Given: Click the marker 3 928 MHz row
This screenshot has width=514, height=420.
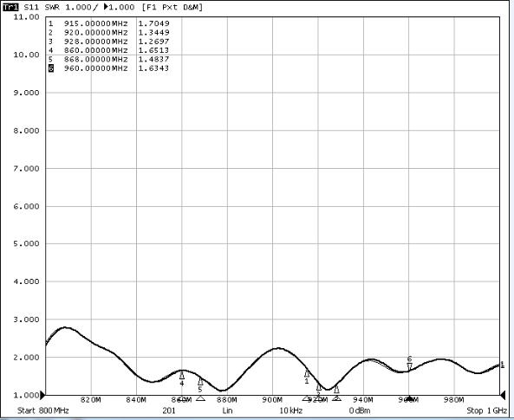Looking at the screenshot, I should click(x=109, y=42).
